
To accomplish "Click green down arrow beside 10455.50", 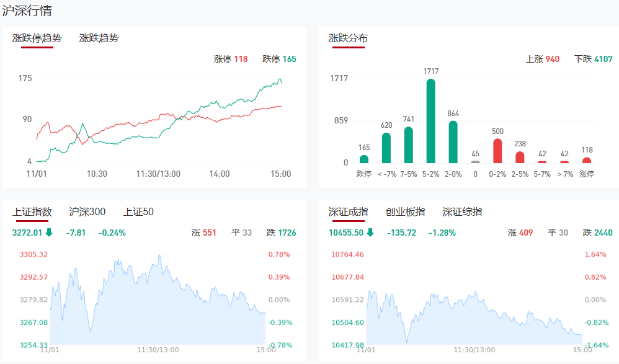I will [370, 233].
